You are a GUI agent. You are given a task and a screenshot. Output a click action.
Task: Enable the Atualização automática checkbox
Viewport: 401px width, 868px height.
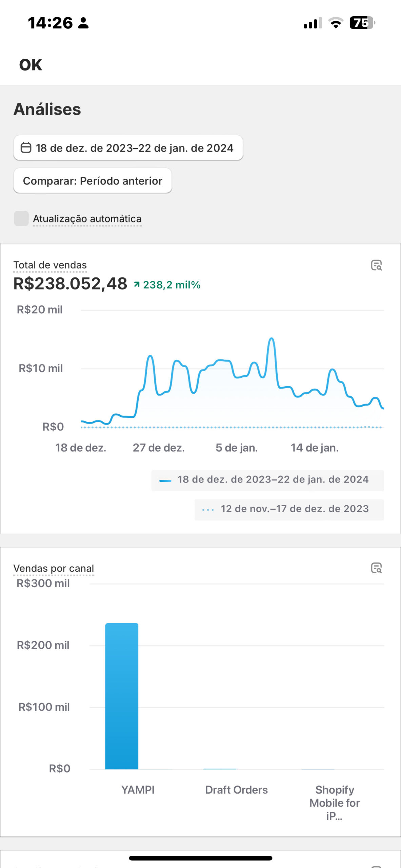(21, 218)
